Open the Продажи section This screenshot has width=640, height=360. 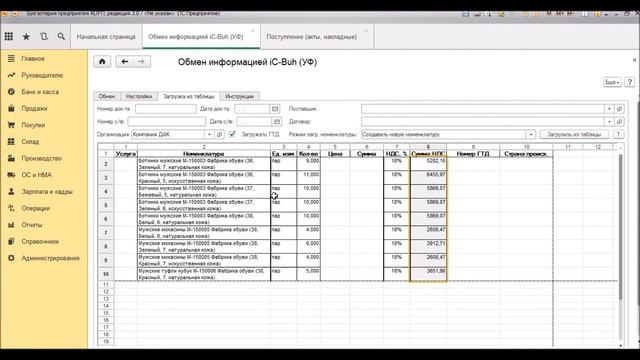coord(34,109)
